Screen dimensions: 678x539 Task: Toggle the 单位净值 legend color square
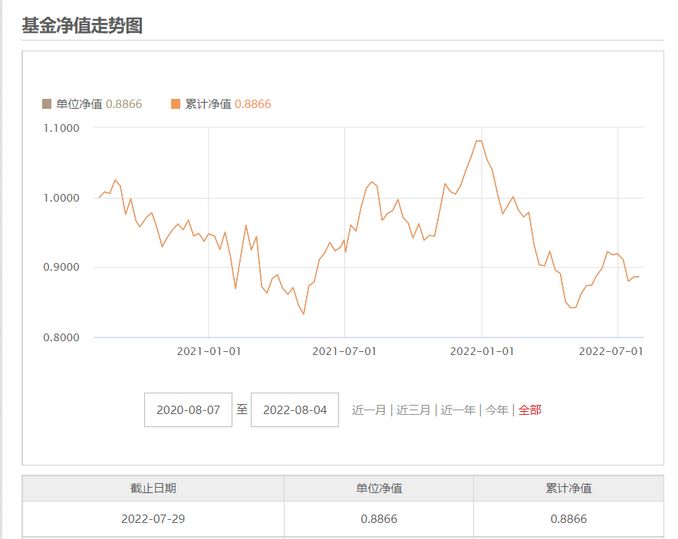click(x=47, y=104)
